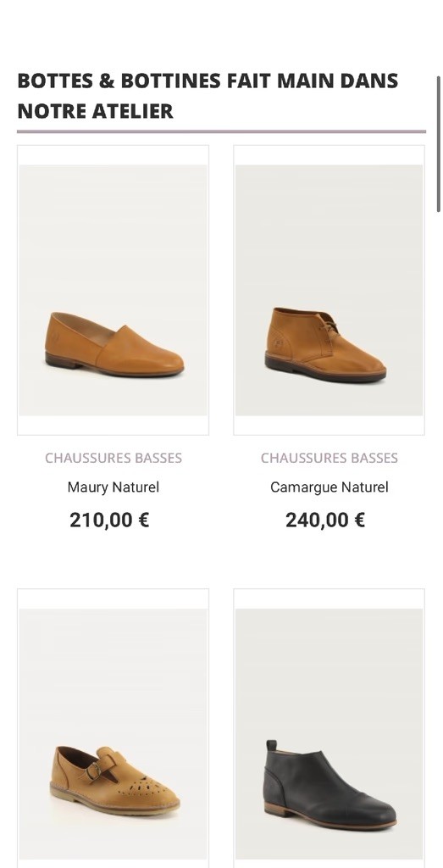Click the pull tab on black ankle boot
The image size is (443, 868).
(x=271, y=746)
